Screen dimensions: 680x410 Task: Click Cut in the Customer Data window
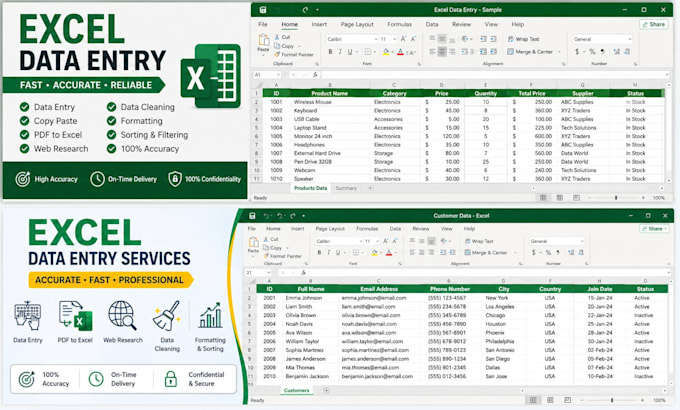(271, 239)
